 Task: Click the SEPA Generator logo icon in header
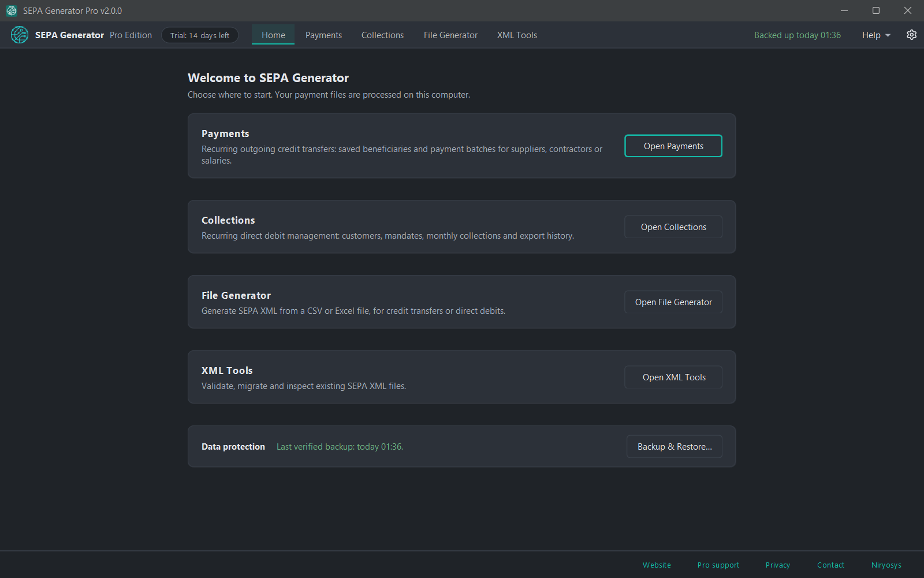[20, 35]
